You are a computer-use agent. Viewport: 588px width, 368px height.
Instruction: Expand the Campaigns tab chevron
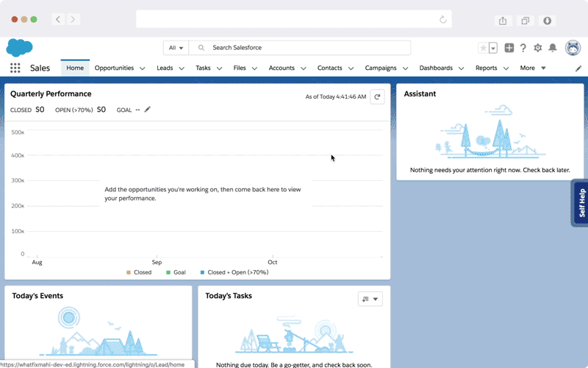pyautogui.click(x=406, y=68)
